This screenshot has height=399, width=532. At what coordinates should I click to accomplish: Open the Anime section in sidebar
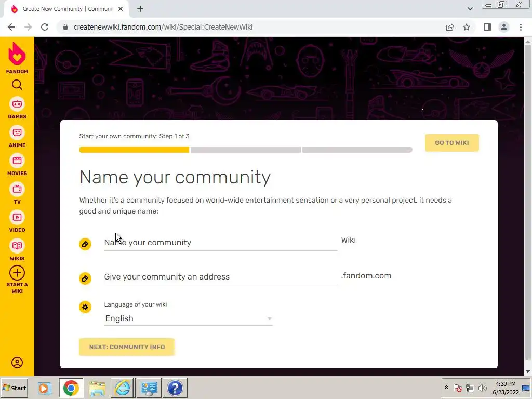pos(17,137)
